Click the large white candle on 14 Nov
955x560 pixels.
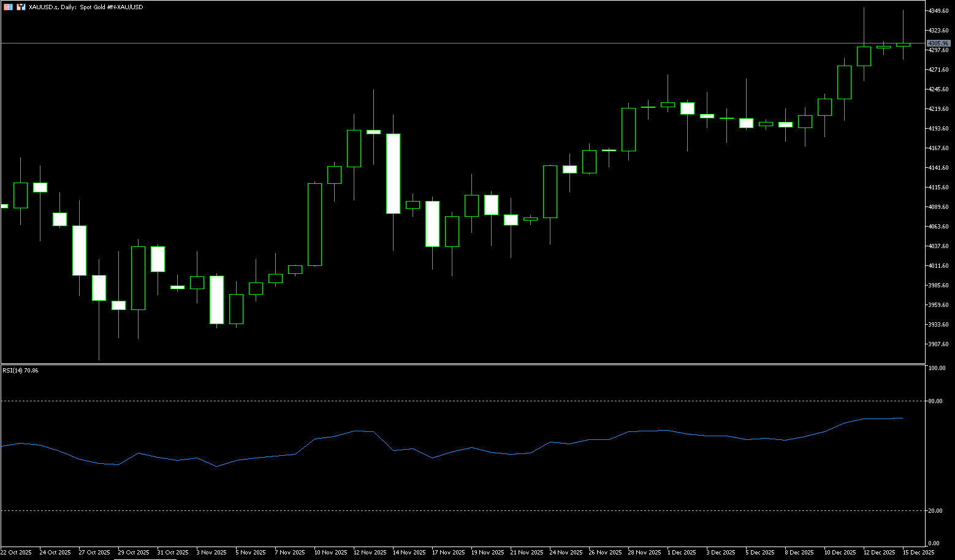pyautogui.click(x=393, y=173)
